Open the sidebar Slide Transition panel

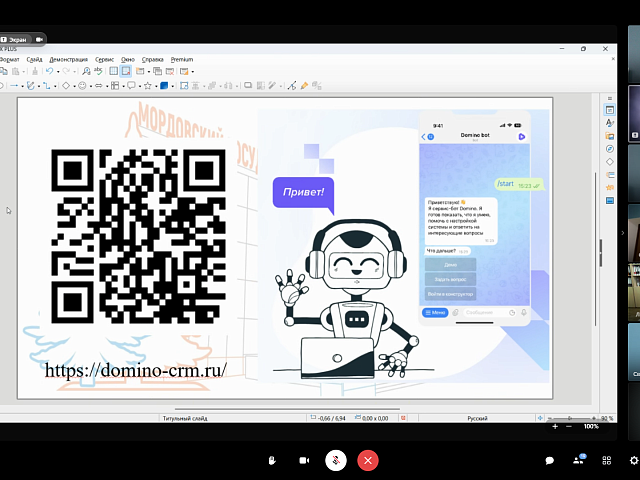coord(610,175)
